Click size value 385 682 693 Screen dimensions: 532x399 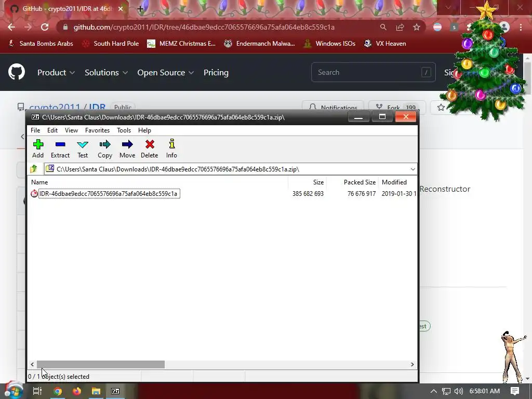tap(308, 194)
